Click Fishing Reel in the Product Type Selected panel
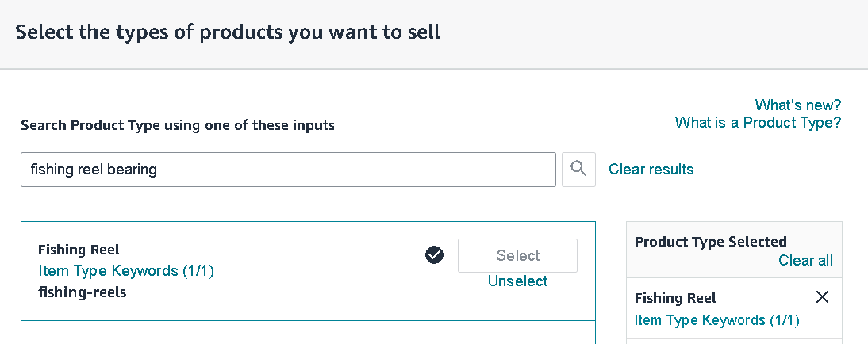868x344 pixels. tap(675, 298)
